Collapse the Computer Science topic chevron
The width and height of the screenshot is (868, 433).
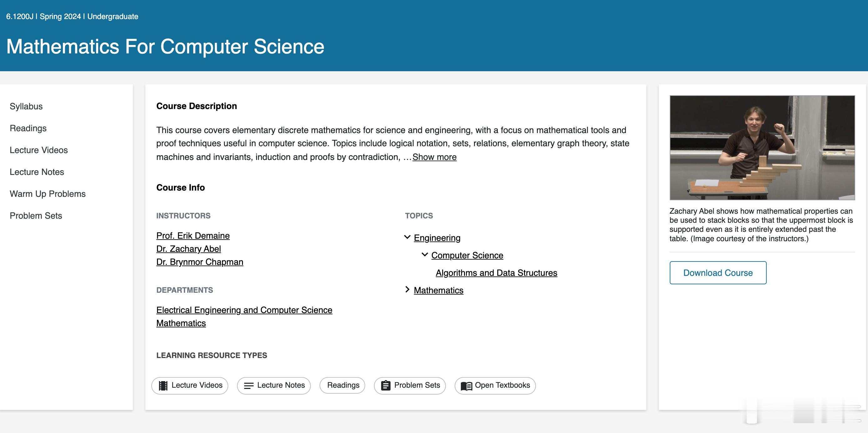pos(425,255)
